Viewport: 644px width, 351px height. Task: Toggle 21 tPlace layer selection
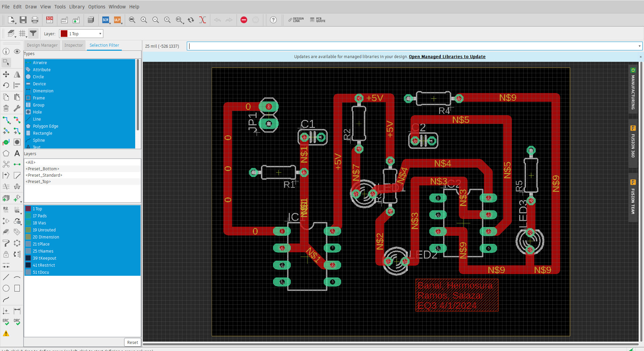(83, 244)
